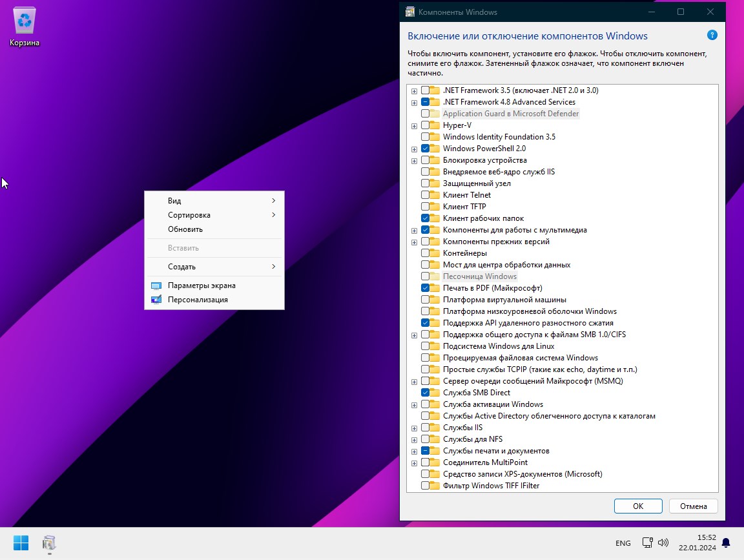Check the Контейнеры checkbox
744x560 pixels.
(x=425, y=253)
